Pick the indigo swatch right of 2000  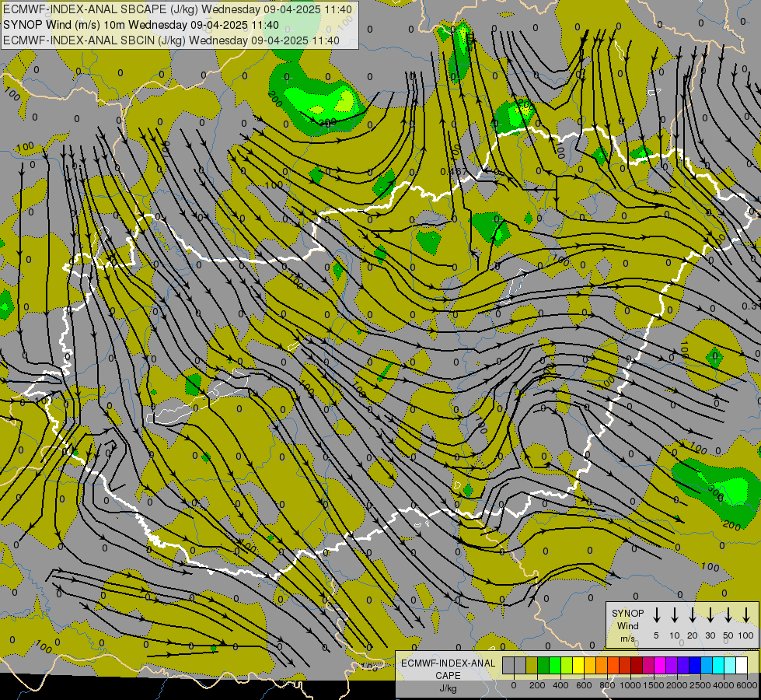(682, 665)
